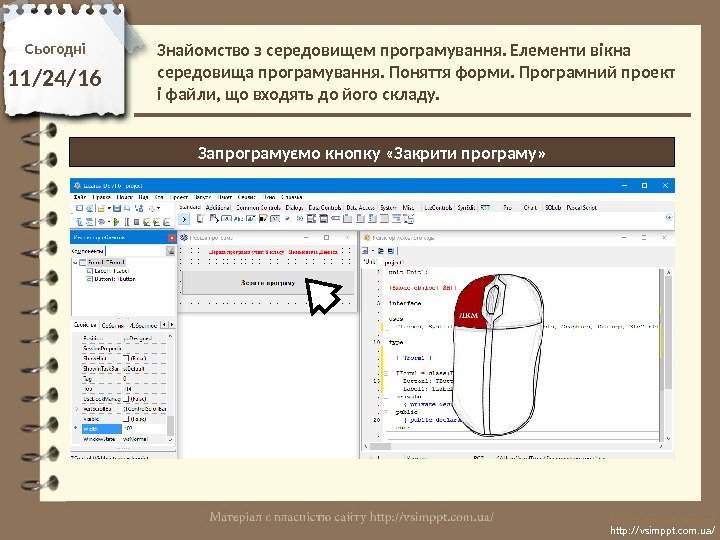Switch to the project1 tab in source editor
Screen dimensions: 720x540
[x=394, y=263]
